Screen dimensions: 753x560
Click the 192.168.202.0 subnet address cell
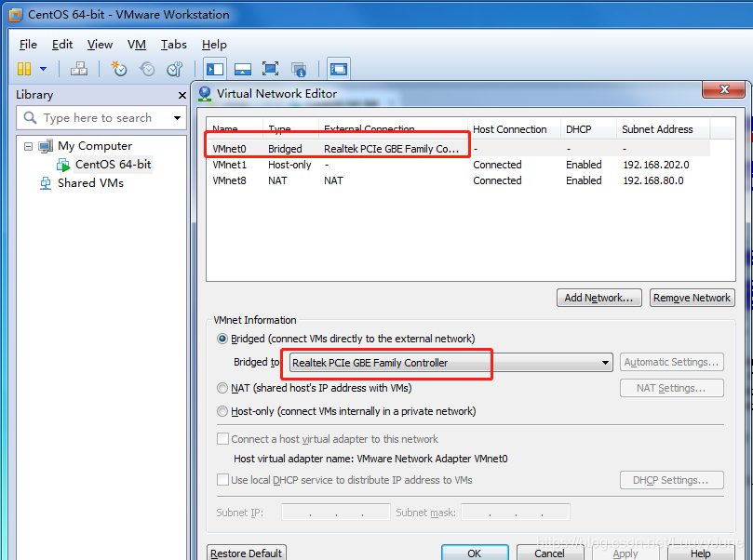(656, 165)
